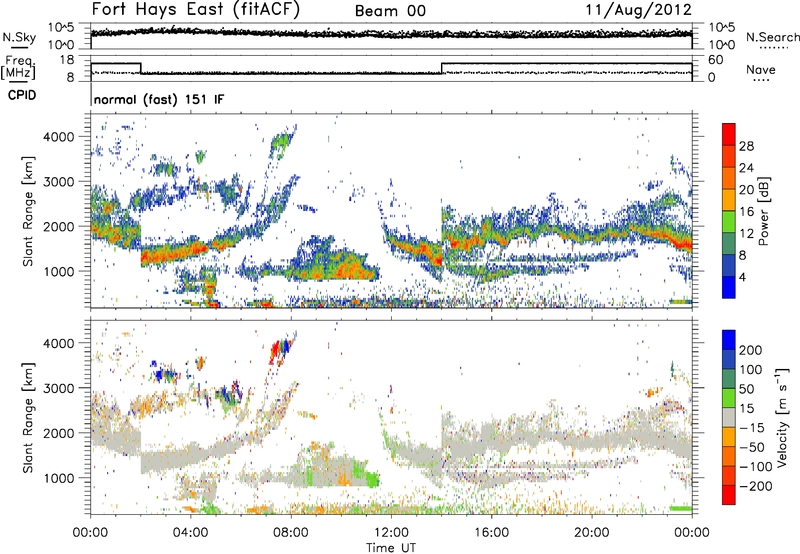The image size is (800, 554).
Task: Click the 'N.Sky' axis label
Action: (19, 37)
